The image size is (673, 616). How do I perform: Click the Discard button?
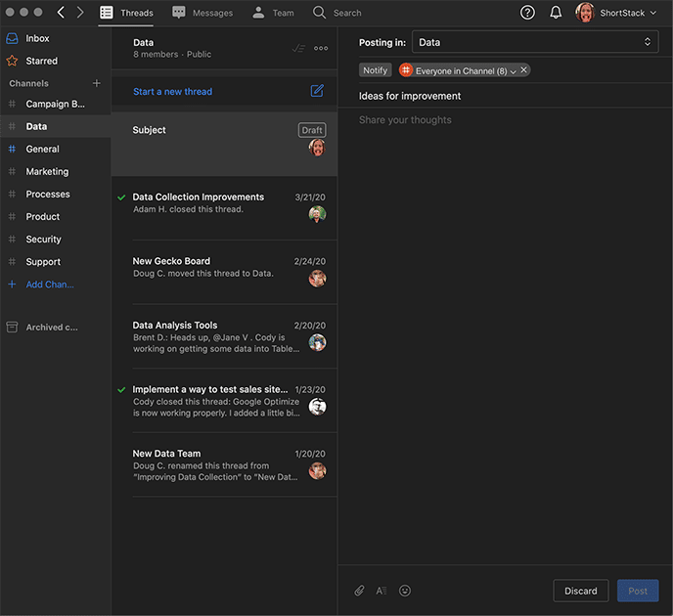[580, 591]
